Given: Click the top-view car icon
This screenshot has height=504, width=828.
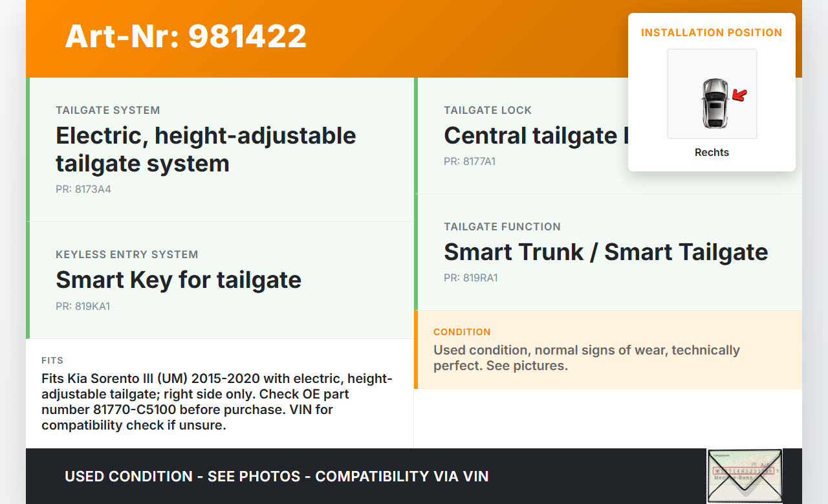Looking at the screenshot, I should [x=714, y=103].
